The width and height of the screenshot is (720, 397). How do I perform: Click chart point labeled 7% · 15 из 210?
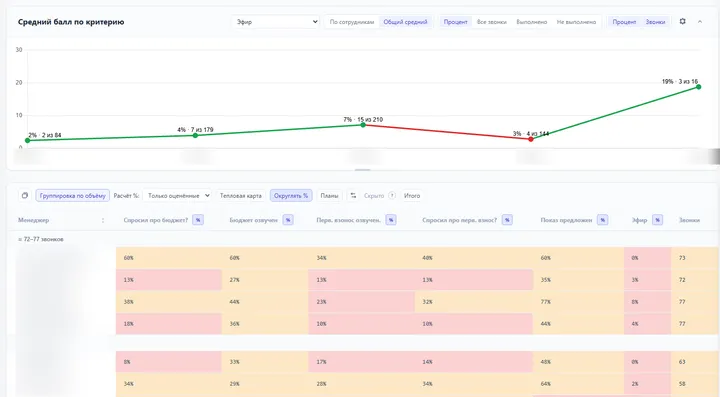(x=363, y=125)
